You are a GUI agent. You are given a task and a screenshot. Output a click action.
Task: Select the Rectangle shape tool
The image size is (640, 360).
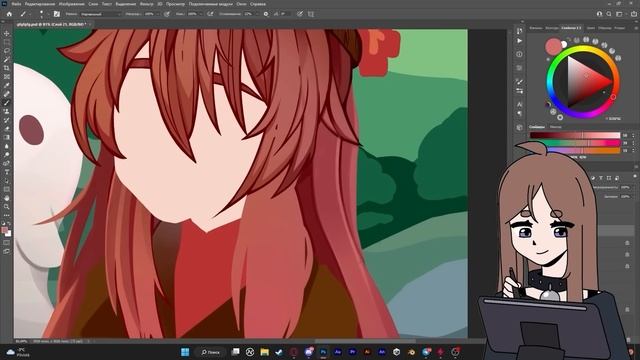[x=7, y=189]
